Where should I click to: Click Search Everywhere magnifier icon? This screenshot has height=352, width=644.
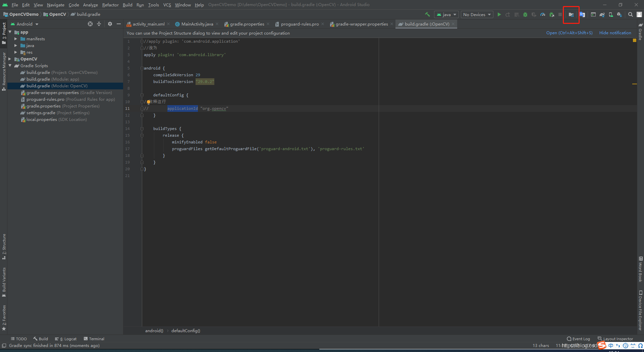(x=631, y=14)
